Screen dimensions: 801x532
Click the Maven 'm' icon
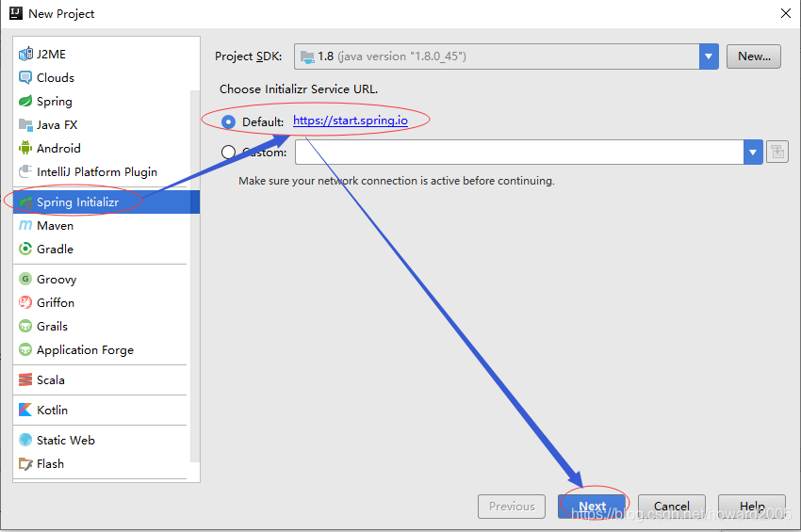[x=25, y=225]
